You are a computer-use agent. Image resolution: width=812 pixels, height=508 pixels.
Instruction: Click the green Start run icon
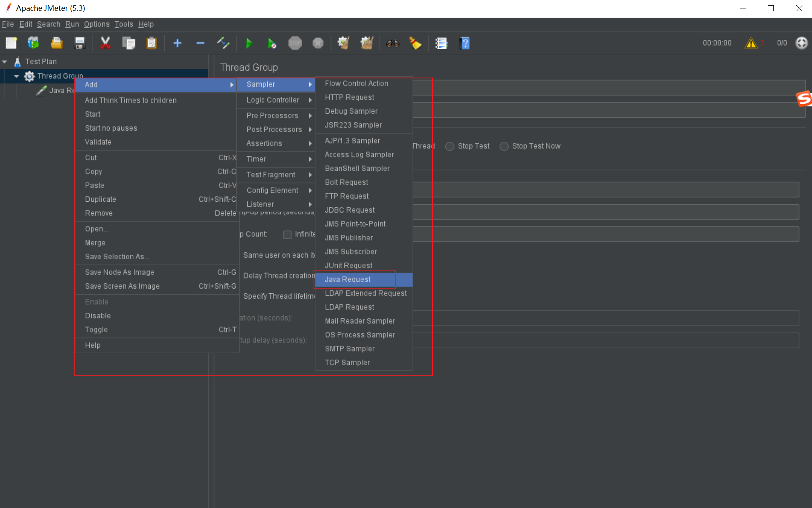coord(249,43)
